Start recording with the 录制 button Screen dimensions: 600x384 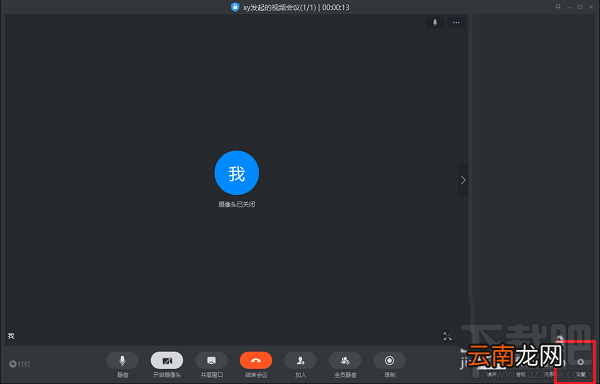(x=390, y=360)
